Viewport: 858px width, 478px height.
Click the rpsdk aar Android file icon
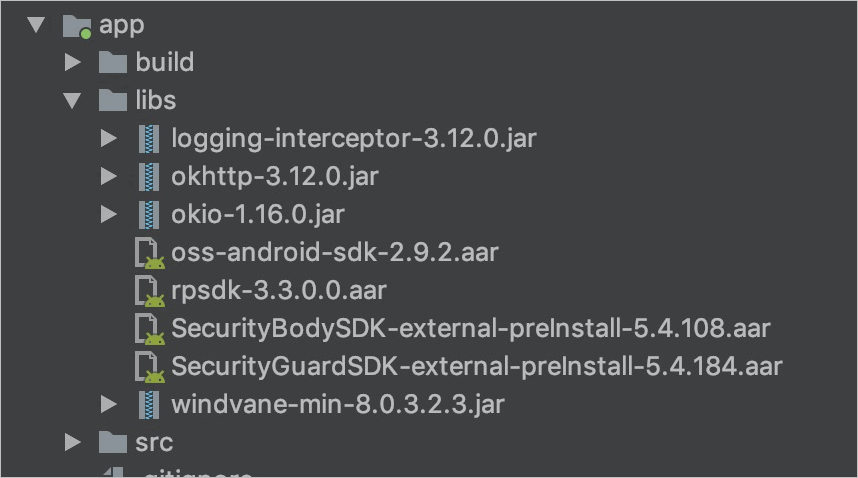149,291
